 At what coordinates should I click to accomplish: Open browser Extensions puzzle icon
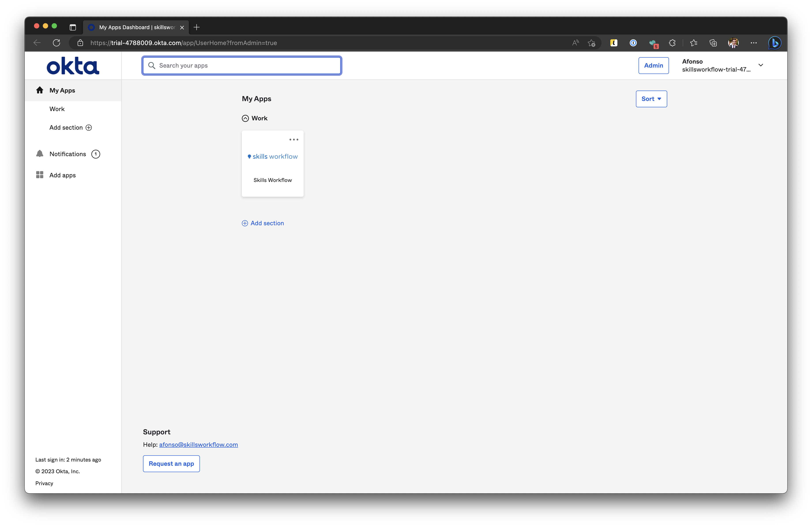coord(672,43)
